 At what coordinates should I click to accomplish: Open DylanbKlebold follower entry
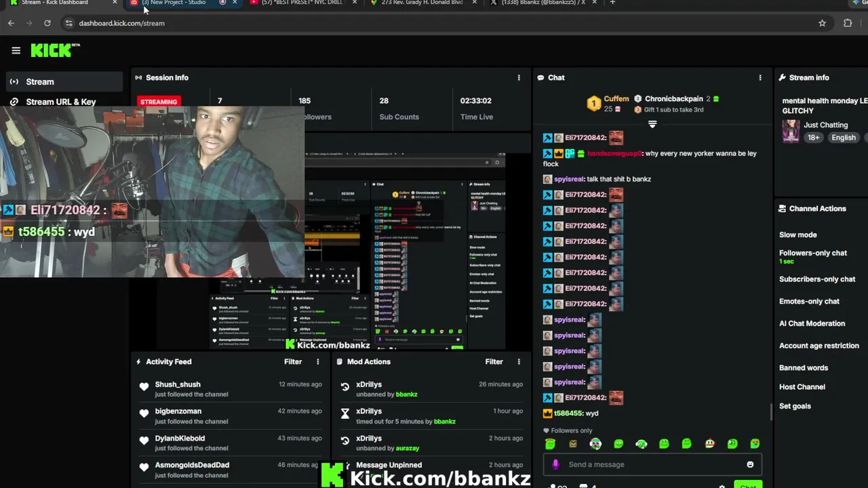coord(180,439)
